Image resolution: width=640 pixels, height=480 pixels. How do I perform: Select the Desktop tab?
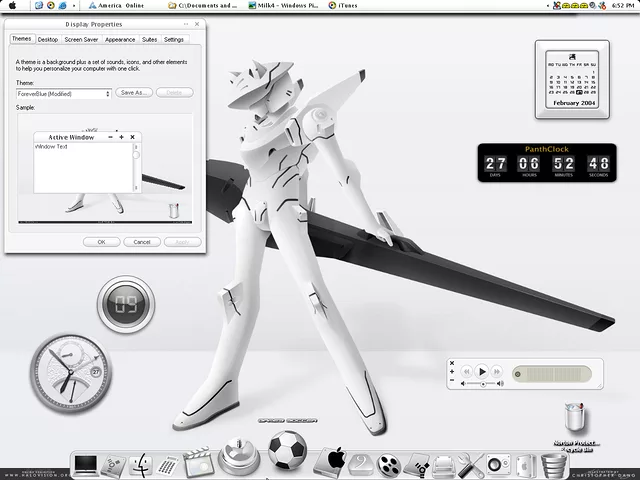pyautogui.click(x=48, y=40)
